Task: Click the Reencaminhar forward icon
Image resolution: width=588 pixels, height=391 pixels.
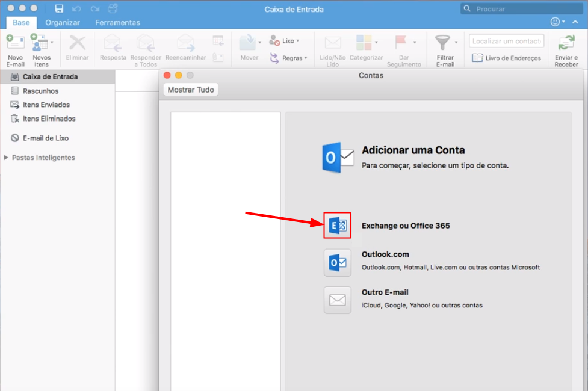Action: click(185, 42)
